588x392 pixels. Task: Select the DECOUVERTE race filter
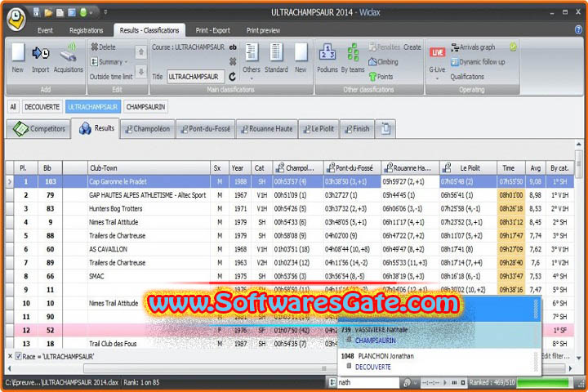pyautogui.click(x=42, y=107)
